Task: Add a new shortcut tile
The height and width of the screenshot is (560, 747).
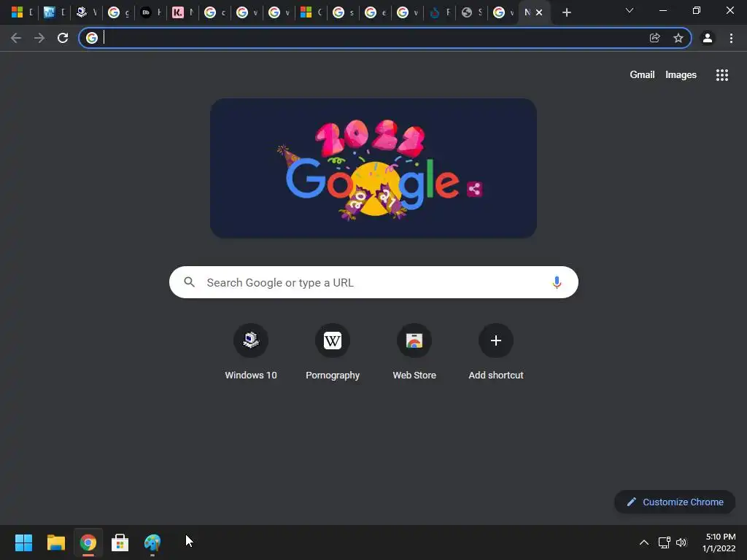Action: pyautogui.click(x=496, y=352)
